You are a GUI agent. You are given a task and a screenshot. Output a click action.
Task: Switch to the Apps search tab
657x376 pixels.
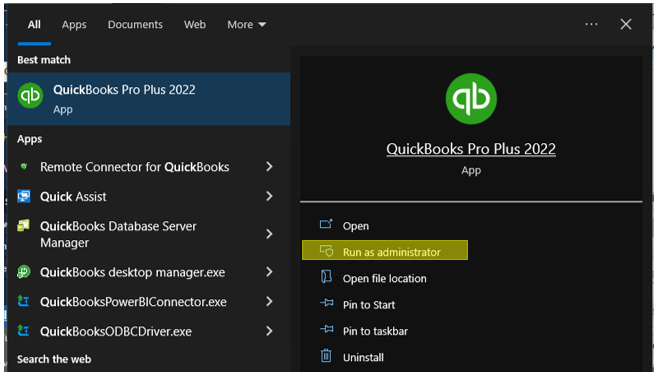tap(74, 25)
